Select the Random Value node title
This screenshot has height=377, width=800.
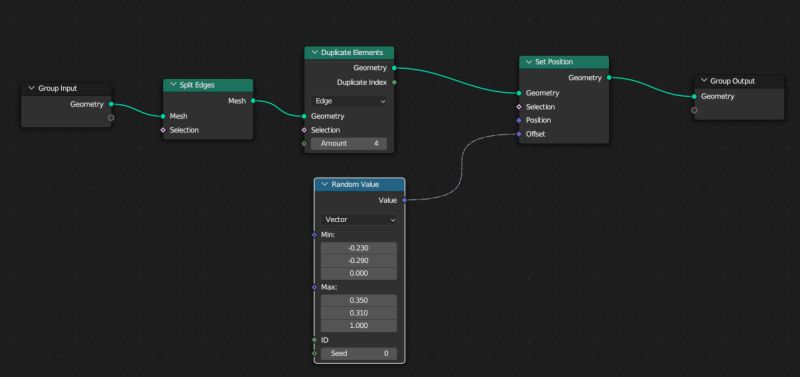pos(355,184)
